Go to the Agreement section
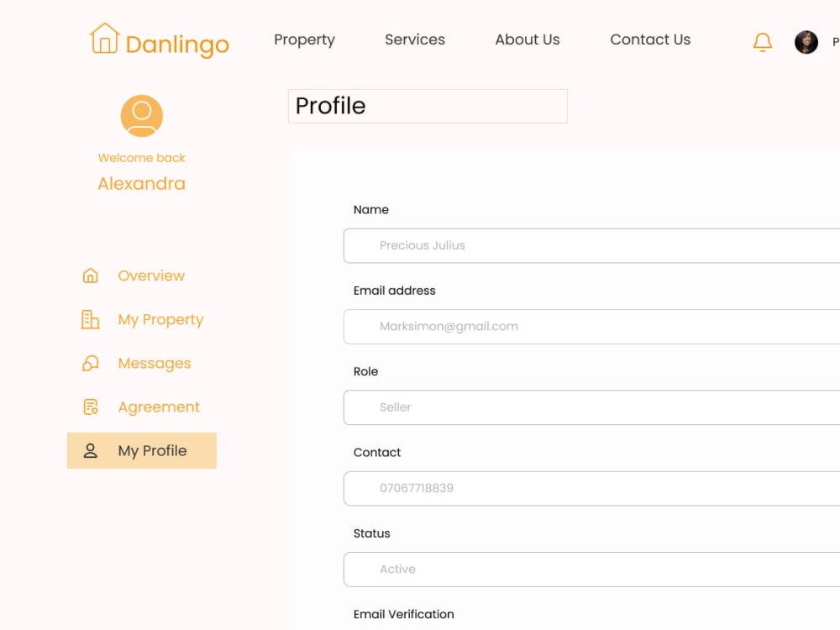The image size is (840, 630). [159, 407]
